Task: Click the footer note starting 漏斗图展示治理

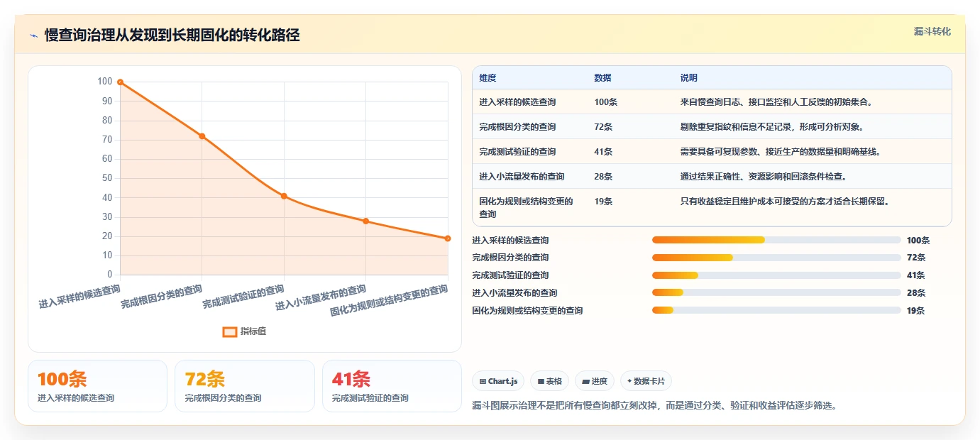Action: tap(654, 406)
